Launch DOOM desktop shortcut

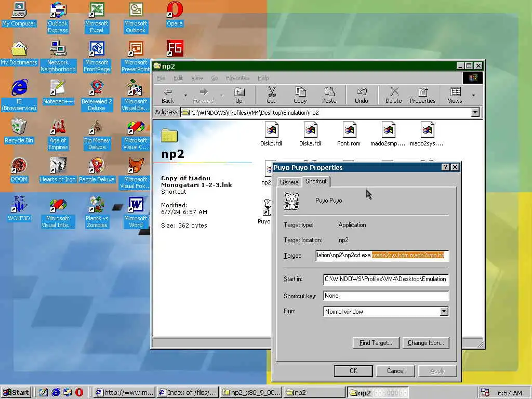19,170
